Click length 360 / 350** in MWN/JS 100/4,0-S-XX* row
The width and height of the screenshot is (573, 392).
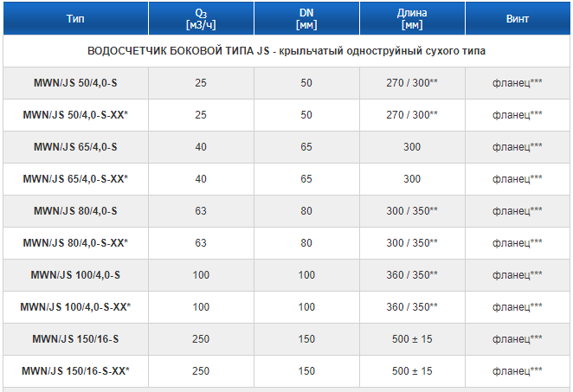coord(412,307)
